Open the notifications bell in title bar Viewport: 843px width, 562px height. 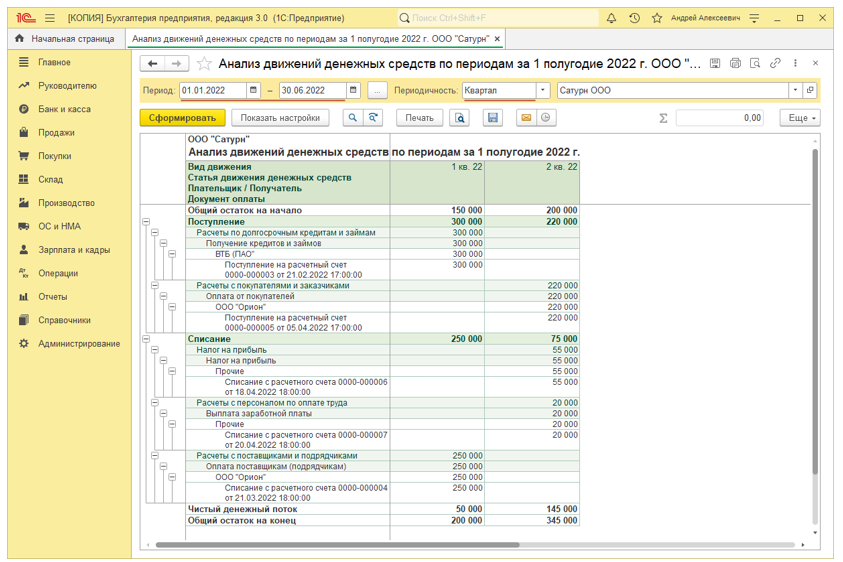[611, 18]
